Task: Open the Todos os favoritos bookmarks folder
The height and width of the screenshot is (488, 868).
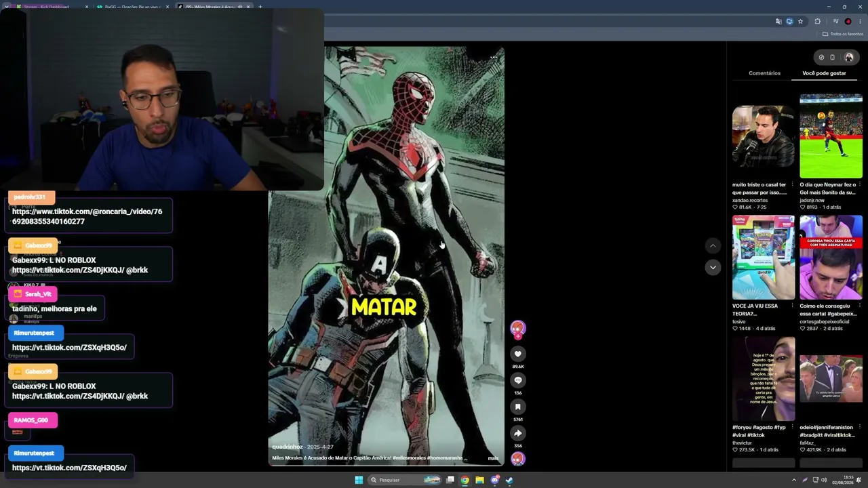Action: tap(843, 34)
